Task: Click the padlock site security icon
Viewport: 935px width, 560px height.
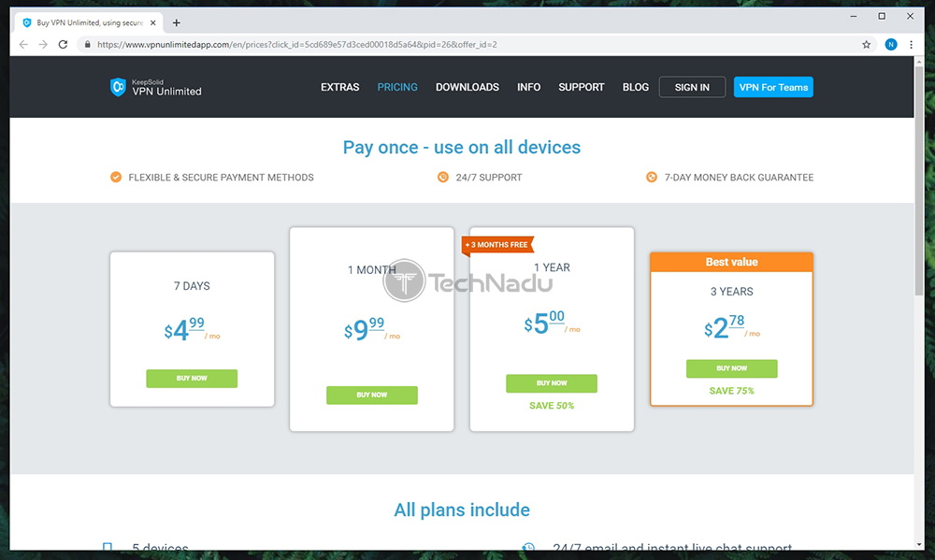Action: pos(88,44)
